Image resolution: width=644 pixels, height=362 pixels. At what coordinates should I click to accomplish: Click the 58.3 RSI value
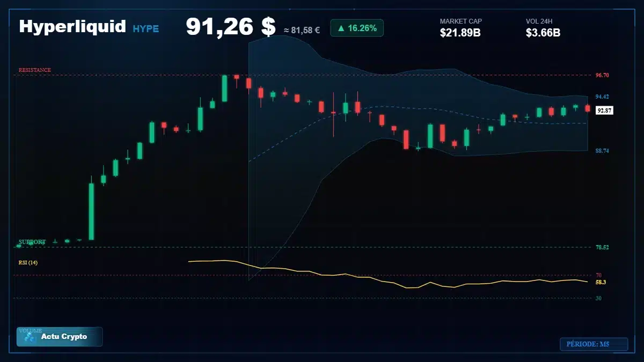point(601,282)
